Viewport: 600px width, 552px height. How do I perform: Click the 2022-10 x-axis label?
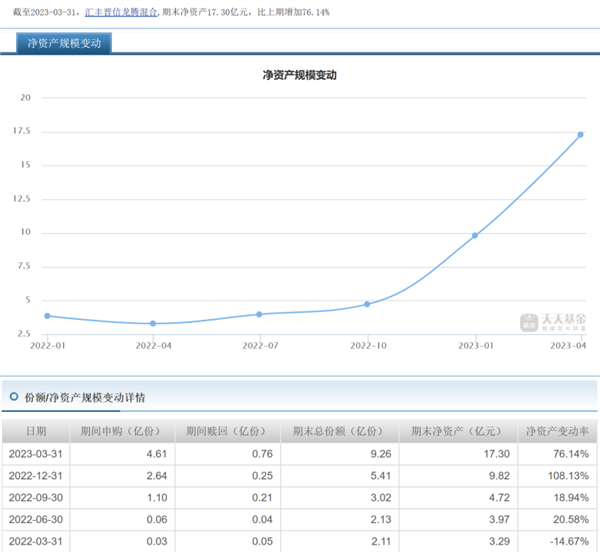(x=368, y=346)
